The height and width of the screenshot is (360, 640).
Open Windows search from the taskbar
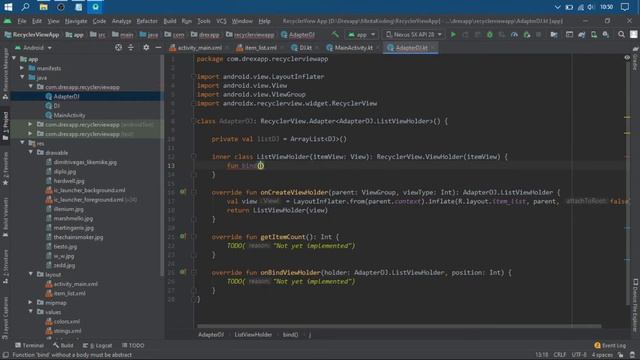[26, 7]
